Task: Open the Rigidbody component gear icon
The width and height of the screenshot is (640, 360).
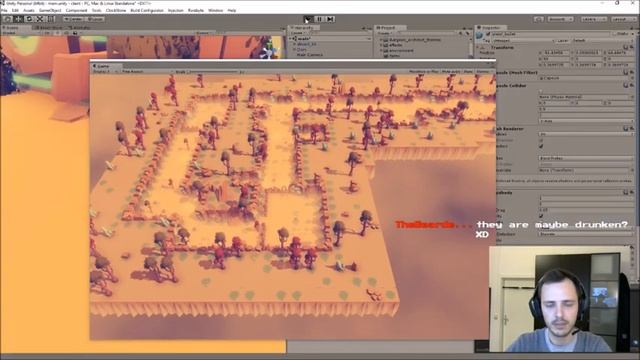Action: pos(631,192)
